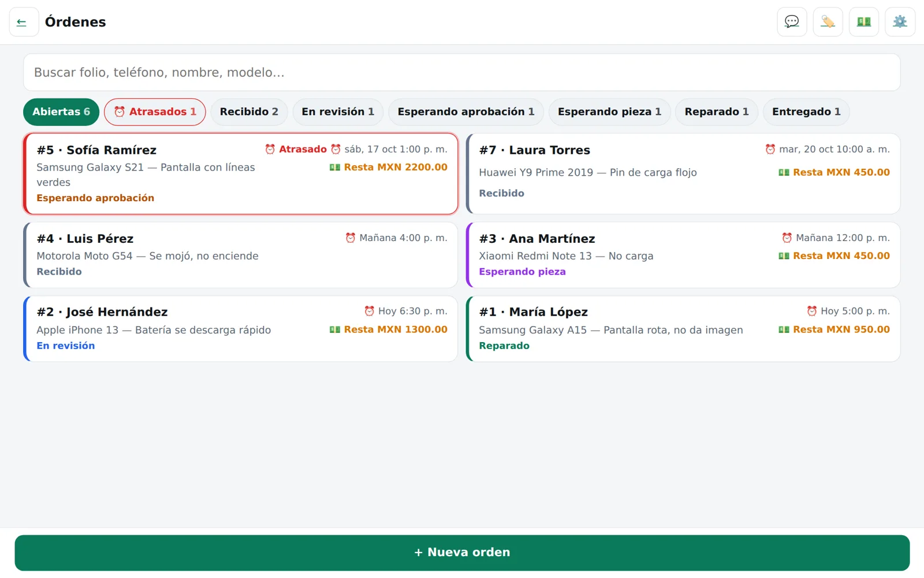This screenshot has width=924, height=578.
Task: Open the messages chat bubble icon
Action: [792, 22]
